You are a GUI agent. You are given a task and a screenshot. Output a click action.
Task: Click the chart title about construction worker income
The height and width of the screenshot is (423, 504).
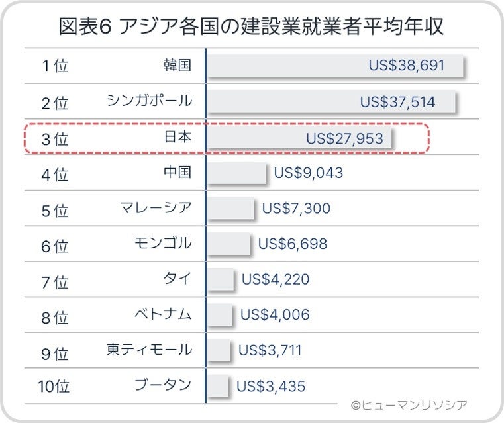point(251,27)
